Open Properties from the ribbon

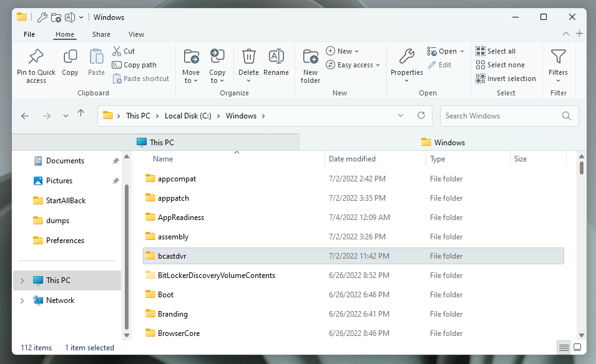coord(406,57)
